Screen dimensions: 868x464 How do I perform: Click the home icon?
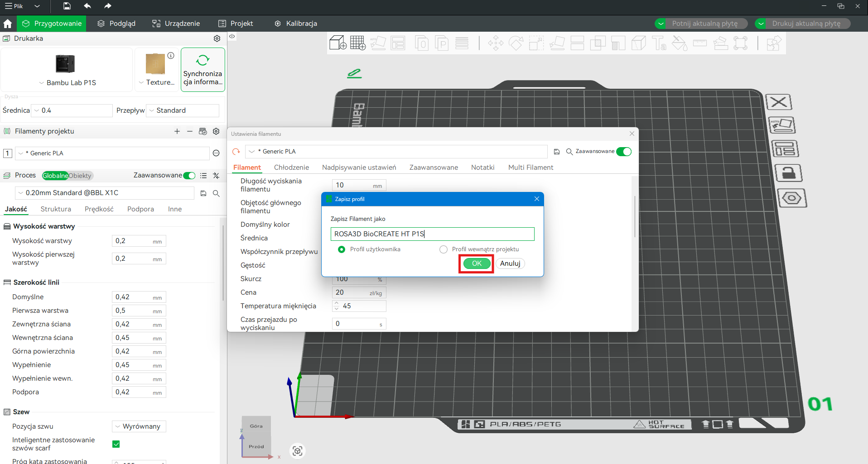point(8,24)
